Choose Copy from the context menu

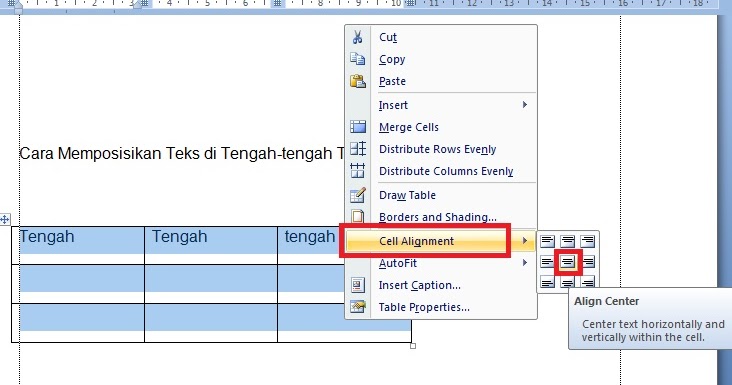tap(441, 59)
